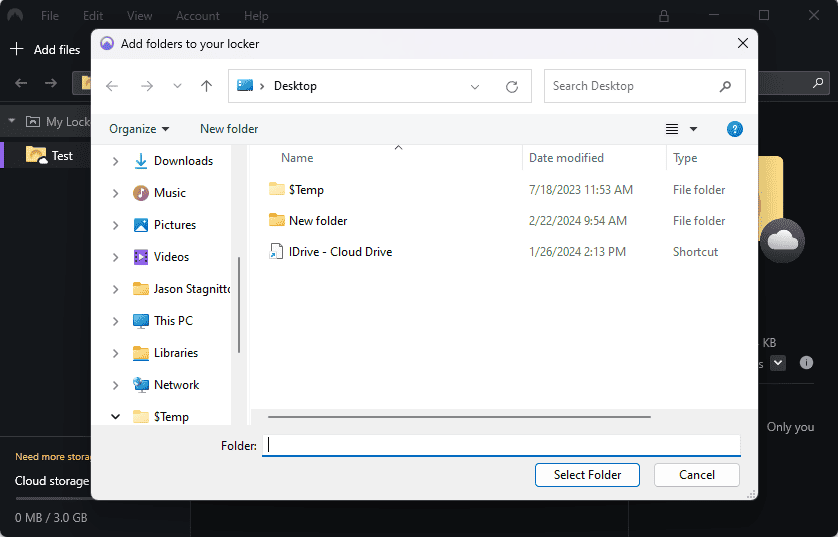
Task: Create a New folder from the toolbar
Action: click(x=229, y=129)
